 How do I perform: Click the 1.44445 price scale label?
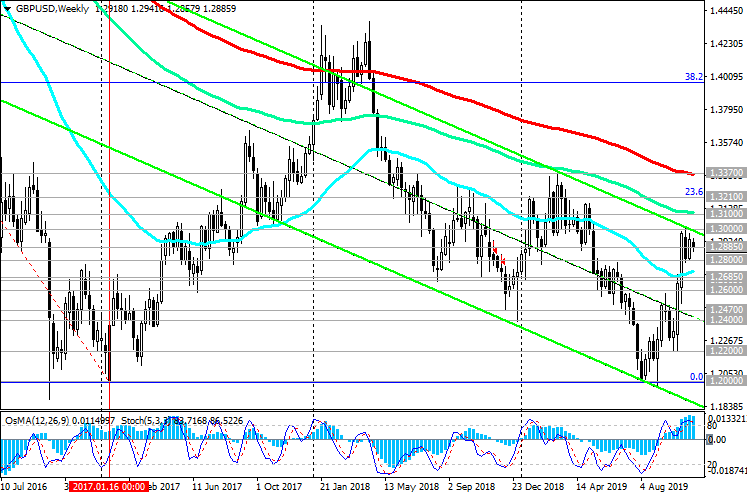coord(727,10)
